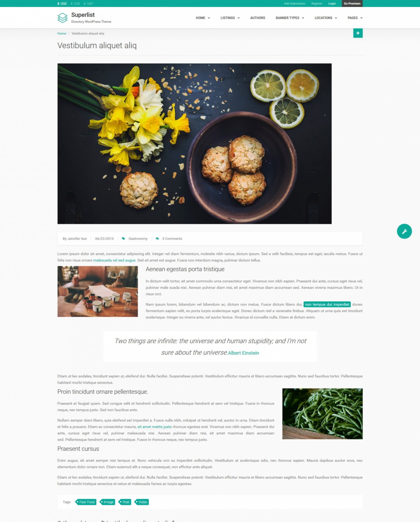Open the Authors menu item
Viewport: 420px width, 522px height.
(258, 18)
